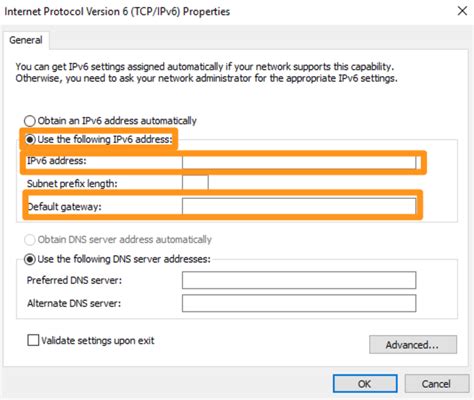Click the Default gateway label
474x400 pixels.
pos(64,207)
